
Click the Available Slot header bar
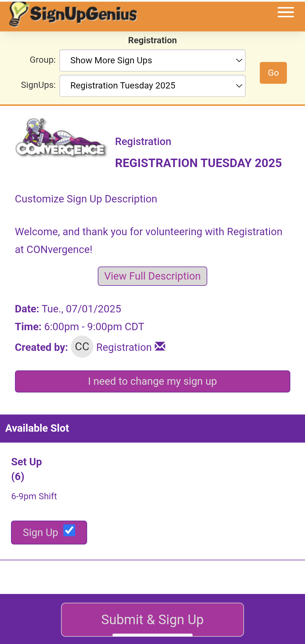(152, 428)
